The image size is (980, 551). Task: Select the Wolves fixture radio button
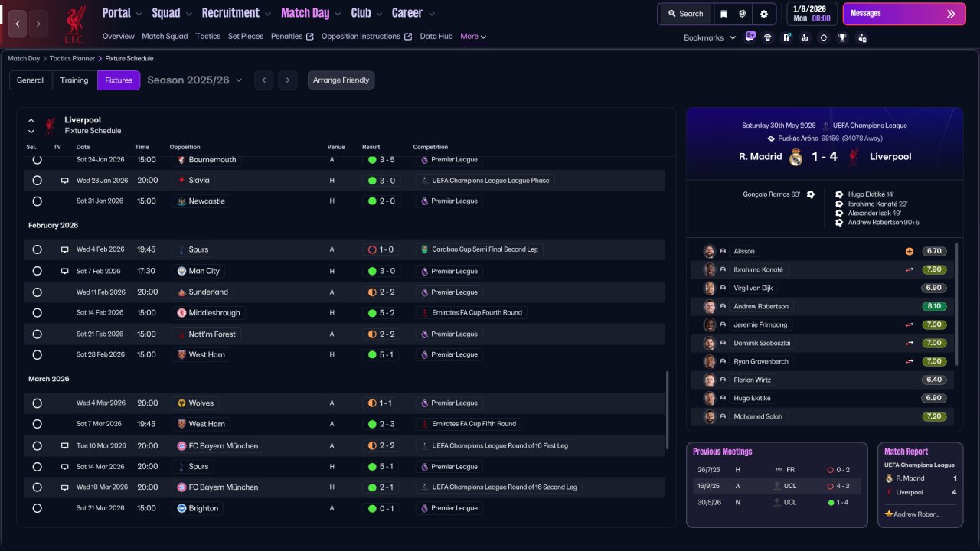pos(37,403)
